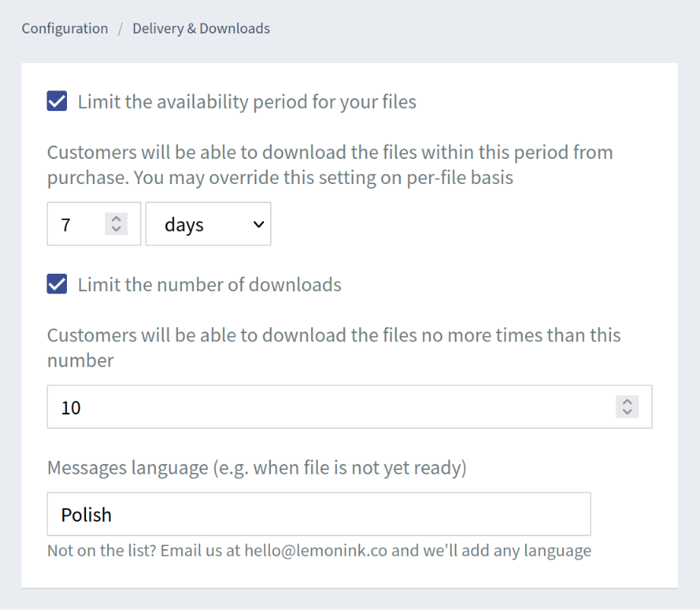Image resolution: width=700 pixels, height=610 pixels.
Task: Decrease the download limit from 10
Action: point(626,411)
